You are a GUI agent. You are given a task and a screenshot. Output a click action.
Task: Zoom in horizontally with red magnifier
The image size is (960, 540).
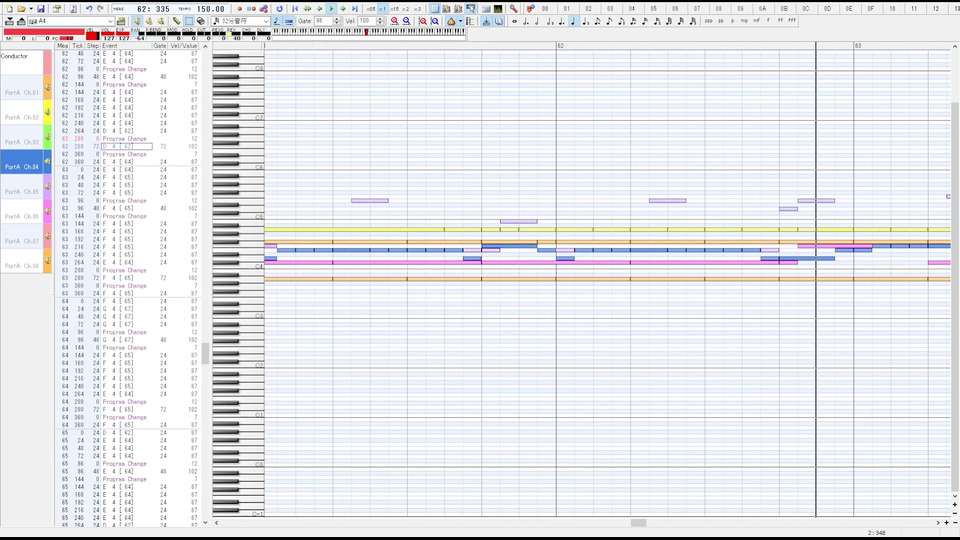[394, 21]
